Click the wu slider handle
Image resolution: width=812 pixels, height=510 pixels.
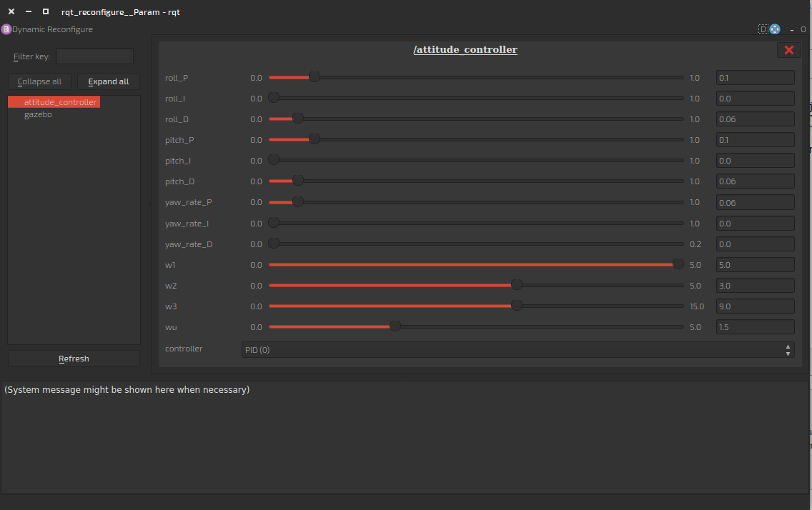[395, 326]
